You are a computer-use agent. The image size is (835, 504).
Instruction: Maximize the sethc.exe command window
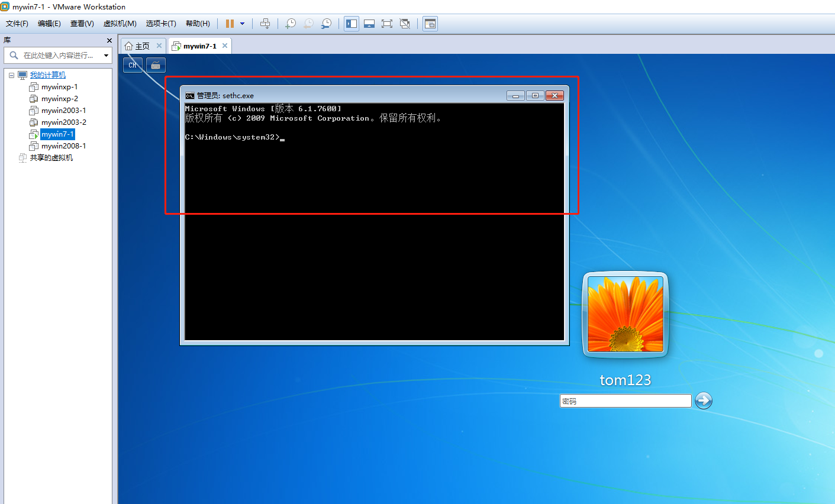point(535,95)
